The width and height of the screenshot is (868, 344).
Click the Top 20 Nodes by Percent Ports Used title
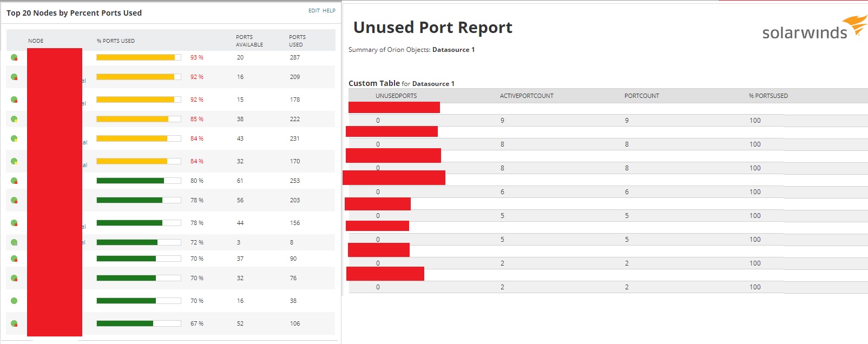coord(74,13)
